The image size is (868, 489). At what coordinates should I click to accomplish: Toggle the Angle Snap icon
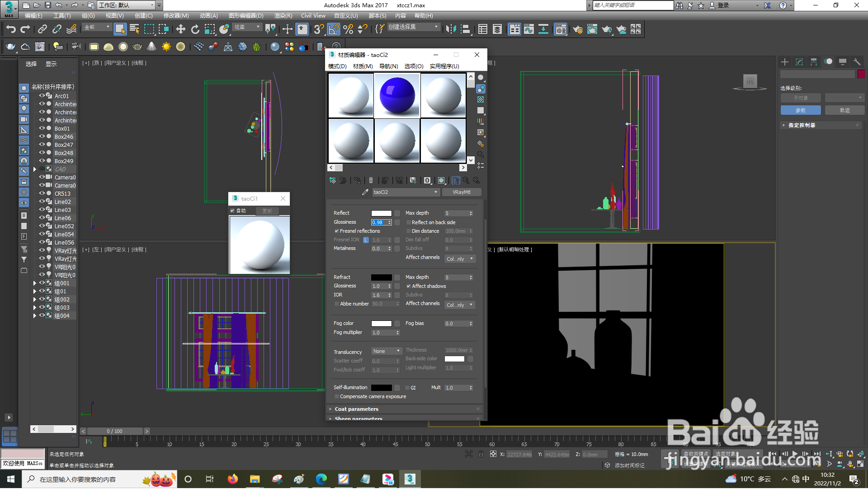(x=334, y=30)
